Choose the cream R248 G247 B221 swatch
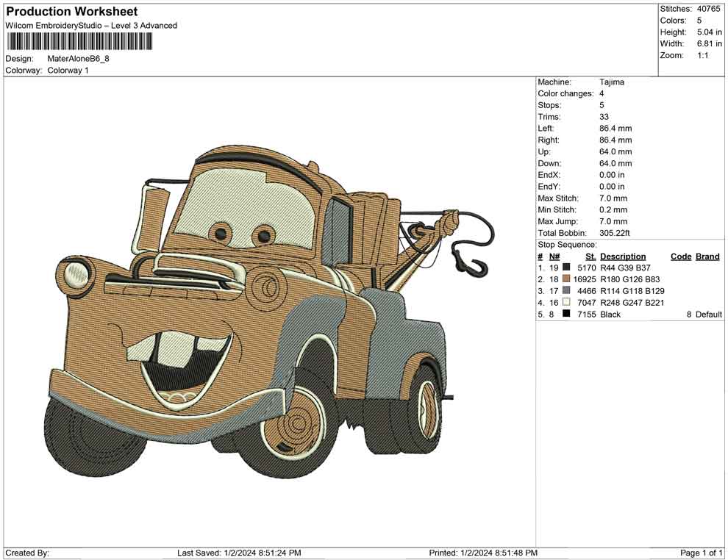This screenshot has height=560, width=728. pos(566,303)
